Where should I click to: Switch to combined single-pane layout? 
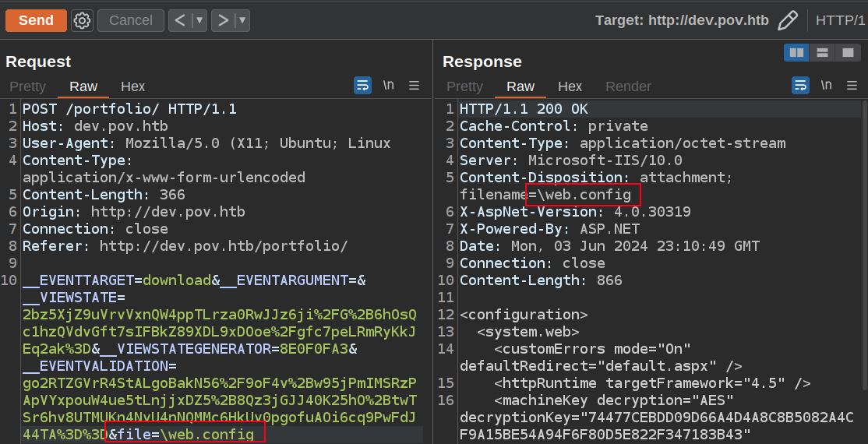click(847, 53)
